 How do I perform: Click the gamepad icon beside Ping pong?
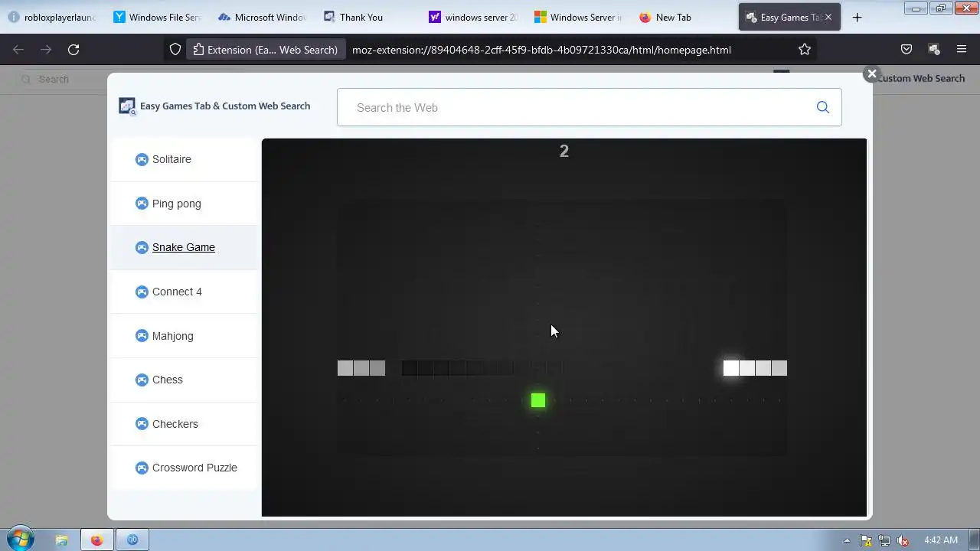coord(142,204)
